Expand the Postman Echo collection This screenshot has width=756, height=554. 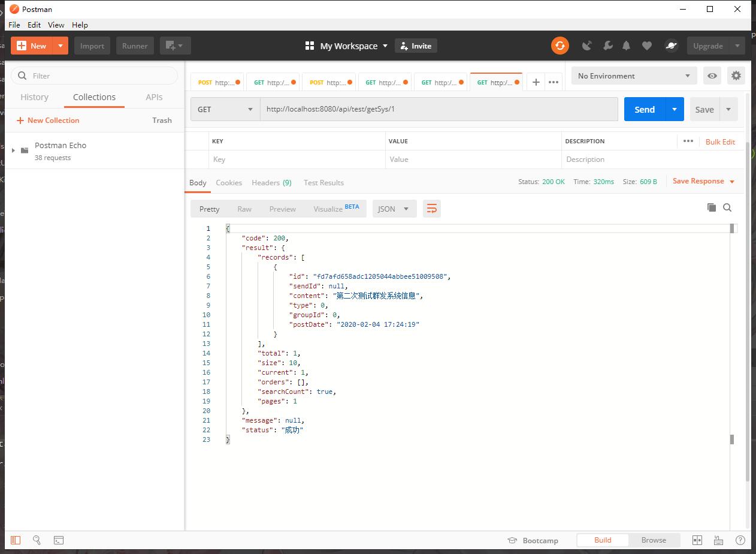13,150
